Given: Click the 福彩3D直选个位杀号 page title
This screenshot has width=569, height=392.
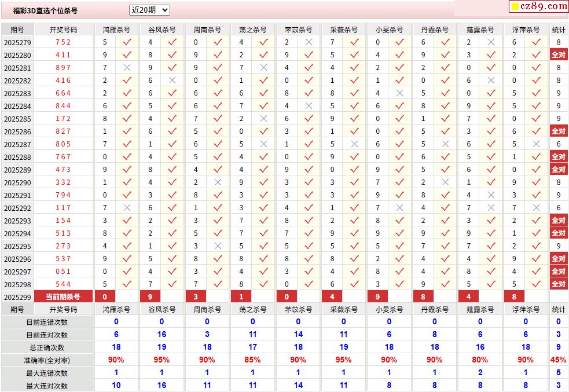Looking at the screenshot, I should (x=45, y=10).
